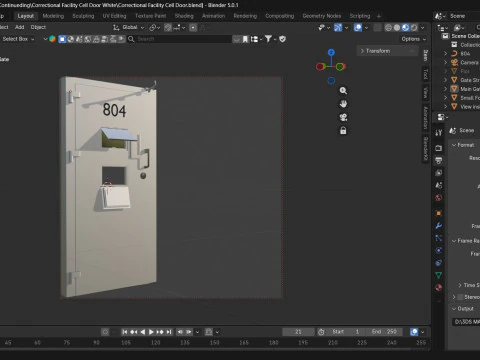
Task: Click the shield checkmark icon
Action: [x=283, y=39]
